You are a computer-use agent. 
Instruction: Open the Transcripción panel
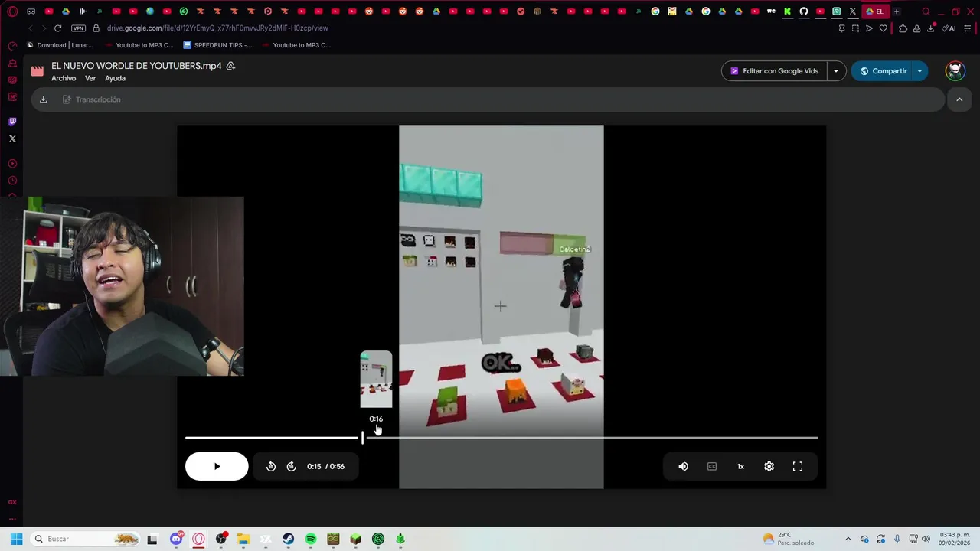91,99
